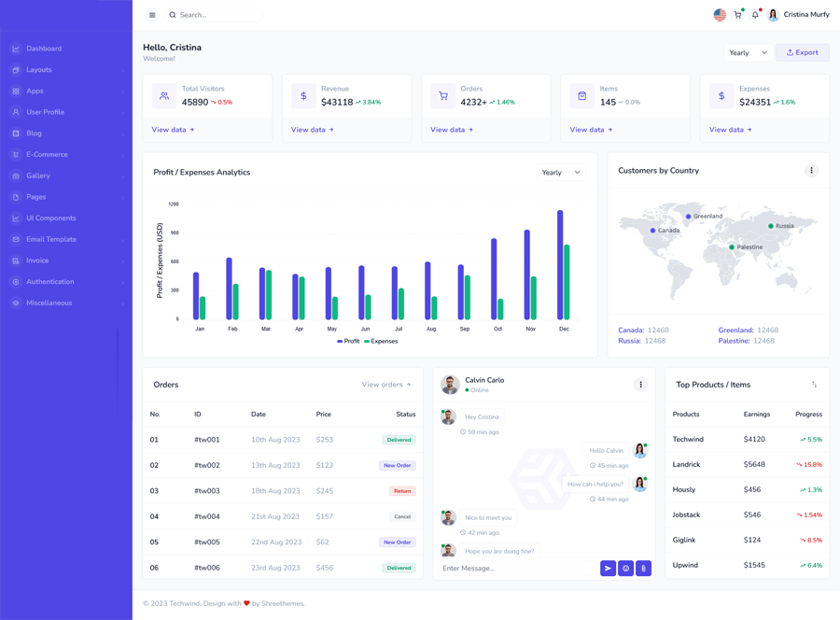
Task: Click the sort icon in Top Products
Action: [814, 385]
